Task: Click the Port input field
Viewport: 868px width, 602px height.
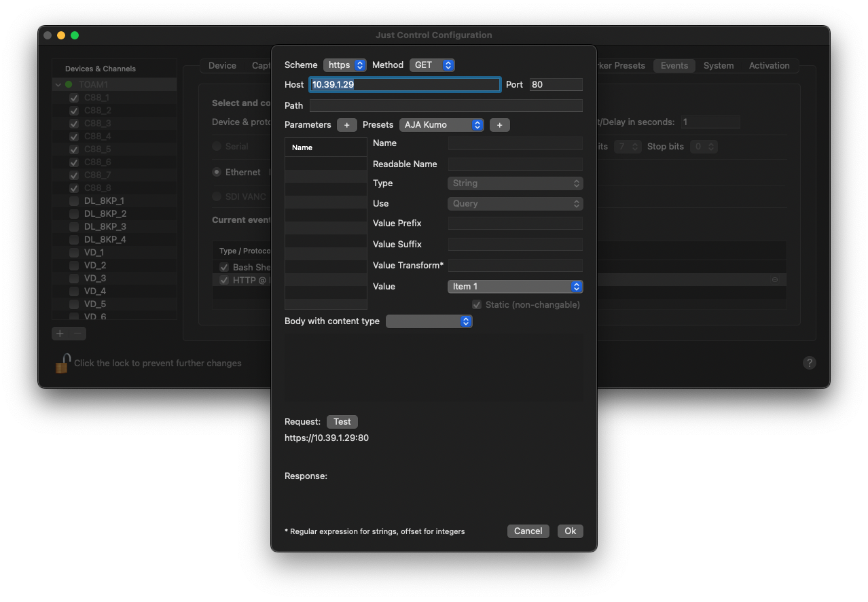Action: pyautogui.click(x=556, y=85)
